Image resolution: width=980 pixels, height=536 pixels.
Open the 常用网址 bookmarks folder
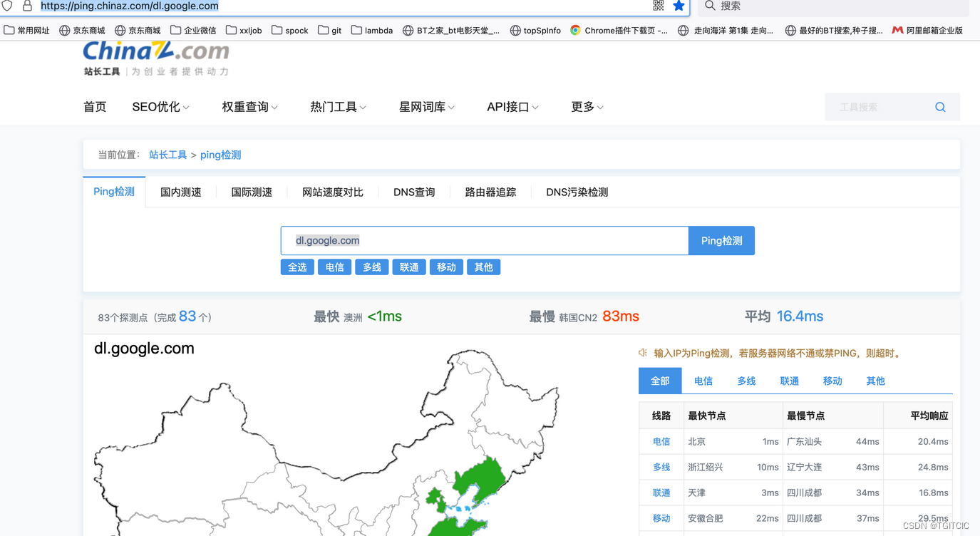[28, 30]
